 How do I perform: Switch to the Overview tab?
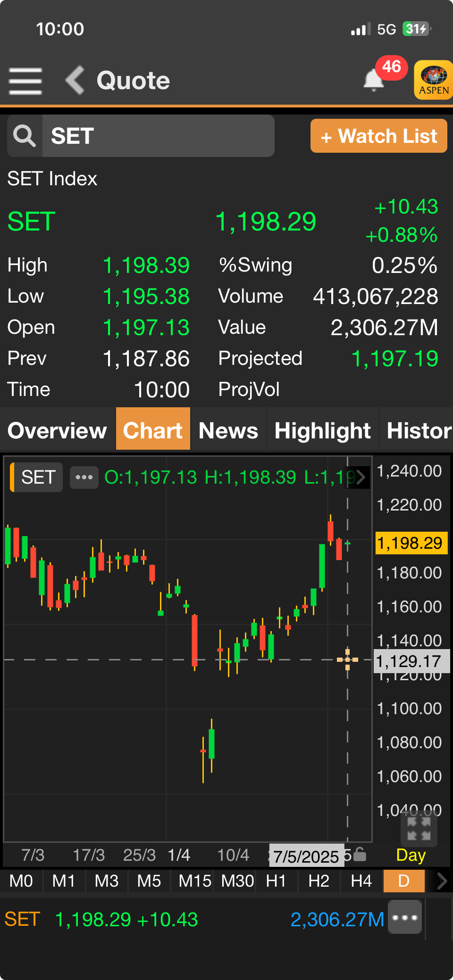58,430
